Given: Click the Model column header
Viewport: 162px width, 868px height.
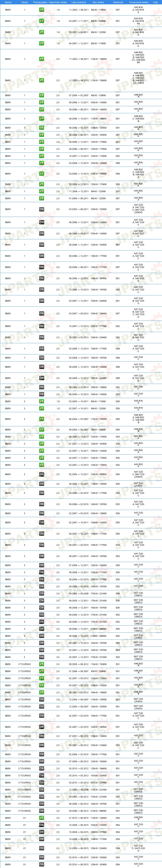Looking at the screenshot, I should pyautogui.click(x=24, y=2).
